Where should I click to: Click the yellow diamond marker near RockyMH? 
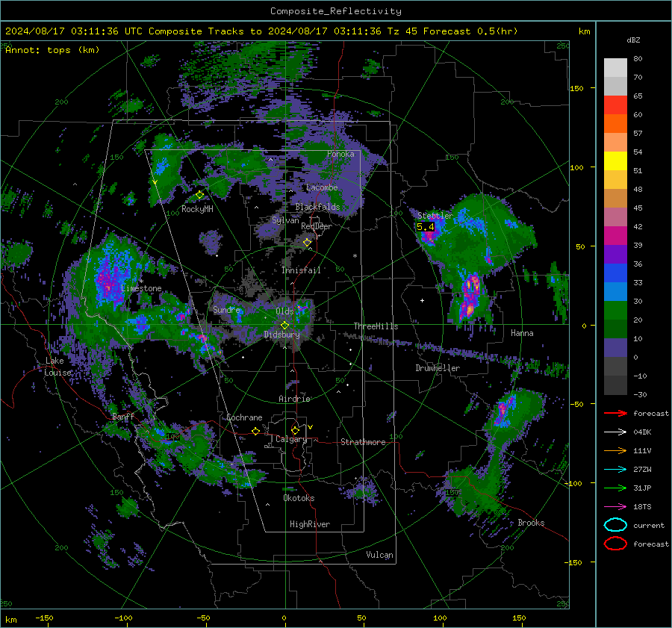pos(199,195)
